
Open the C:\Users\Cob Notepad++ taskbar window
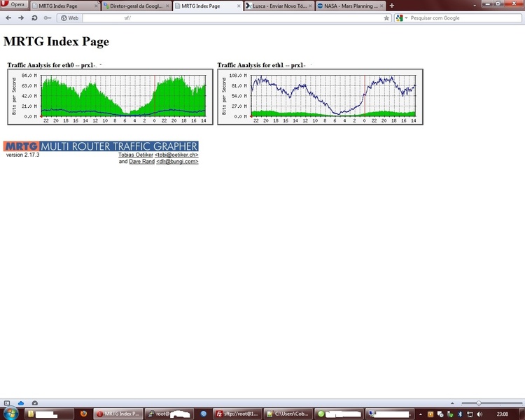pos(288,414)
